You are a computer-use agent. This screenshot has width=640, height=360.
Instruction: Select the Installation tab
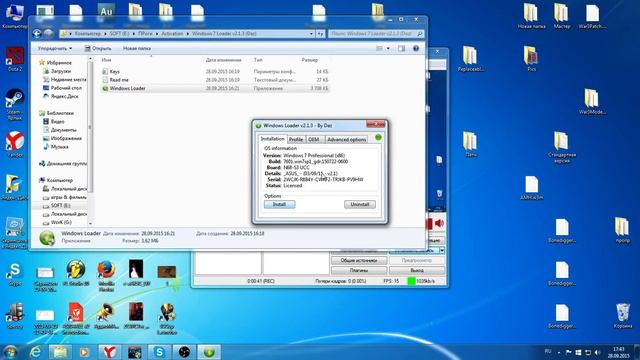click(x=273, y=139)
